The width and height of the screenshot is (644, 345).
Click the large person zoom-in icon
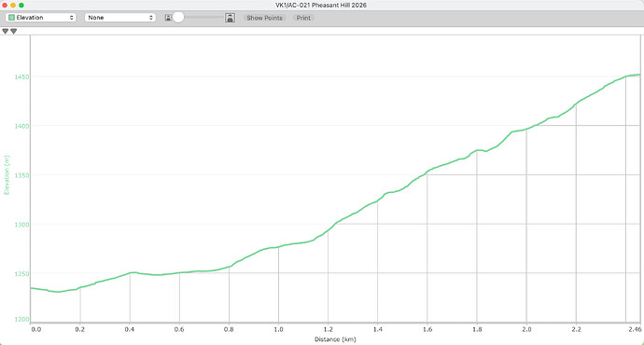click(x=230, y=18)
